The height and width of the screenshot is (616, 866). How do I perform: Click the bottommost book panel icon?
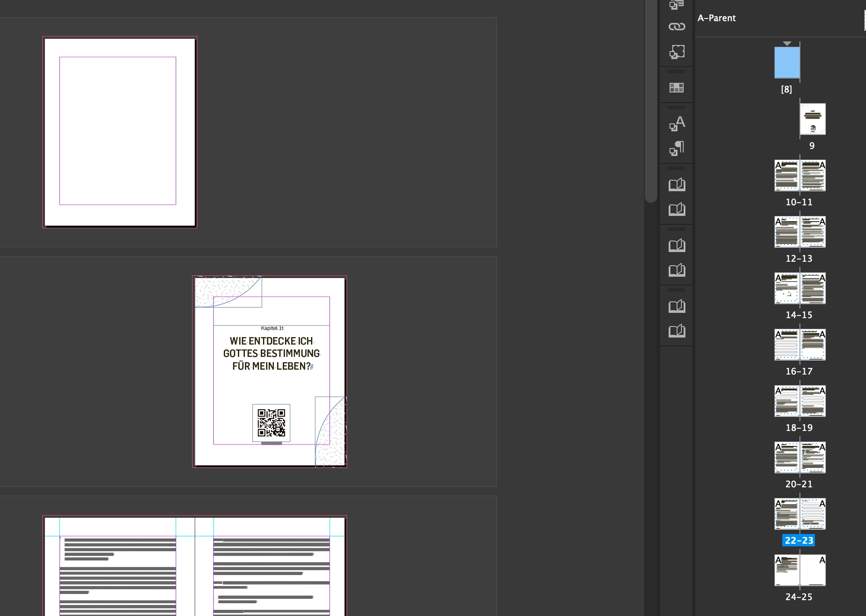click(x=677, y=331)
